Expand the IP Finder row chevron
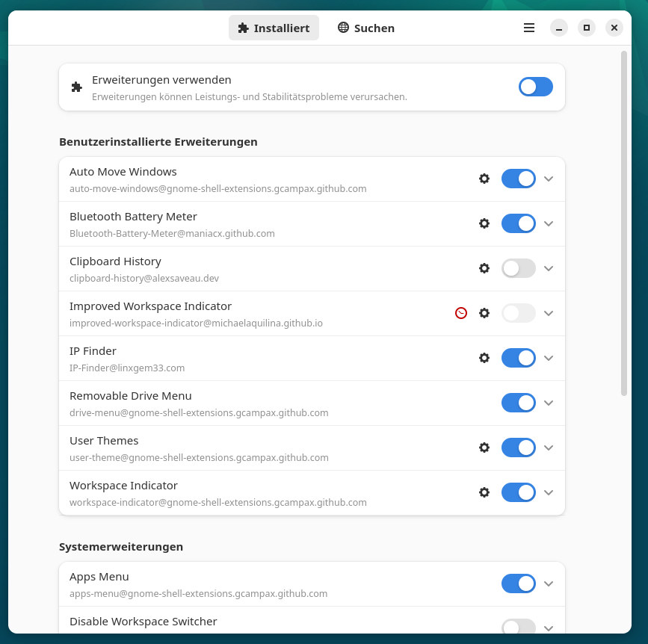This screenshot has height=644, width=648. 549,358
